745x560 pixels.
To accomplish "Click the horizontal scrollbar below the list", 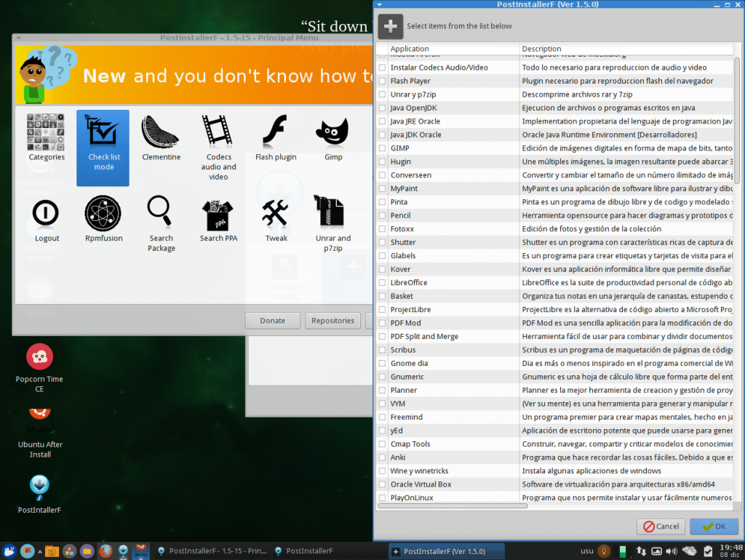I will tap(453, 506).
